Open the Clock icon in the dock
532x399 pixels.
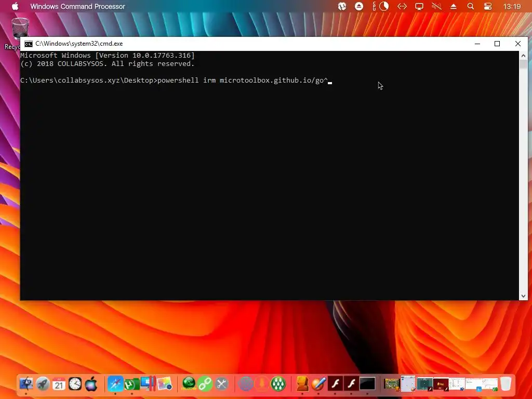click(75, 384)
